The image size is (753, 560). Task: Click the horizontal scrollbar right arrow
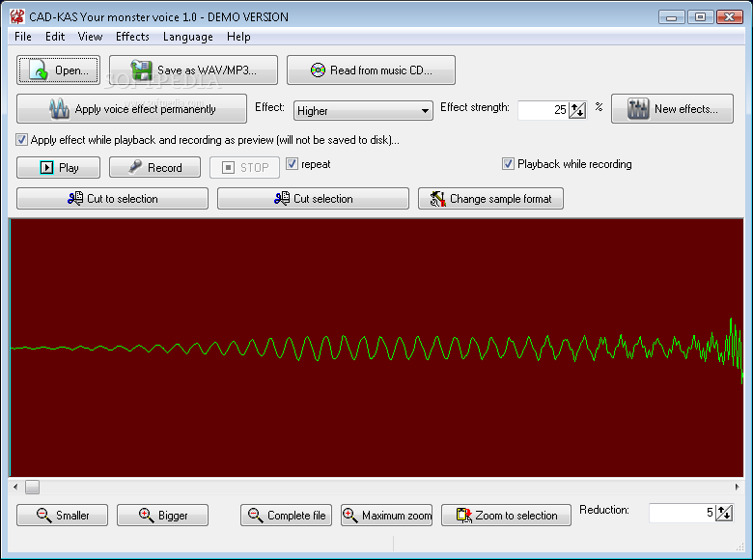[738, 487]
